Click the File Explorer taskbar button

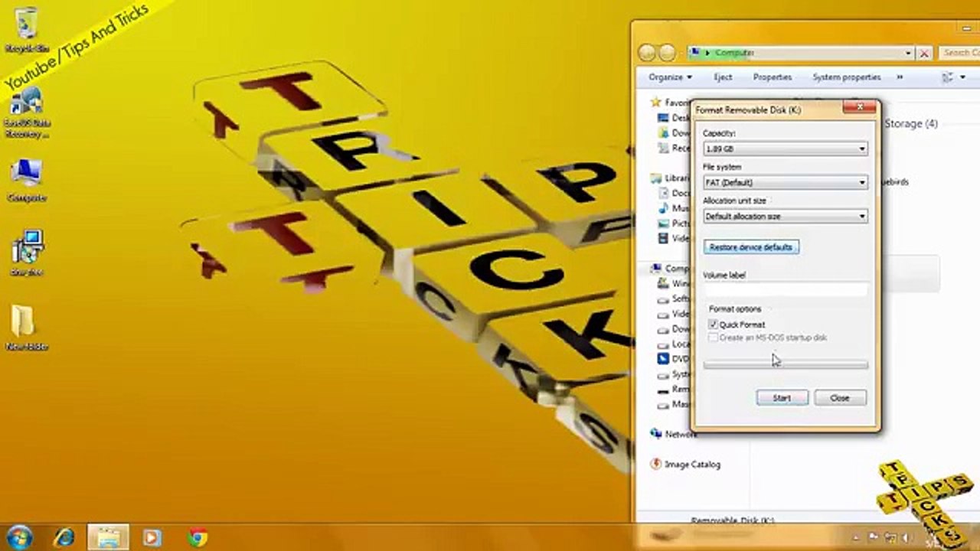click(108, 538)
